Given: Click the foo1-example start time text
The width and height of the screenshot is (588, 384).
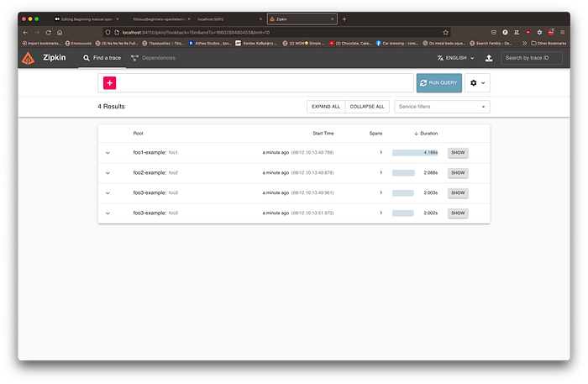Looking at the screenshot, I should 297,153.
